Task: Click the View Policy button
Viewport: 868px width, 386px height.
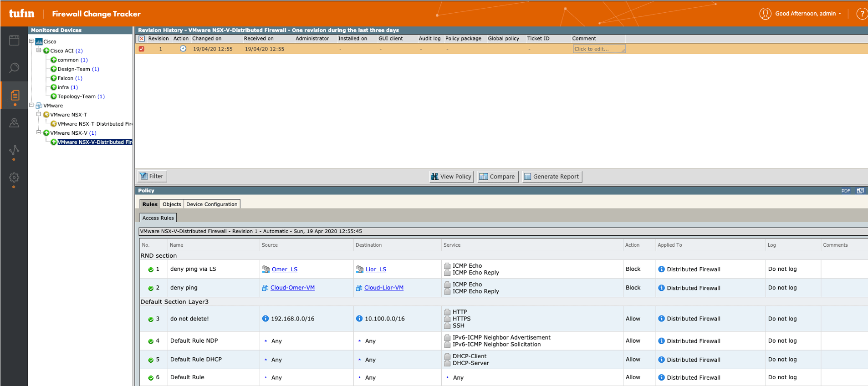Action: 451,177
